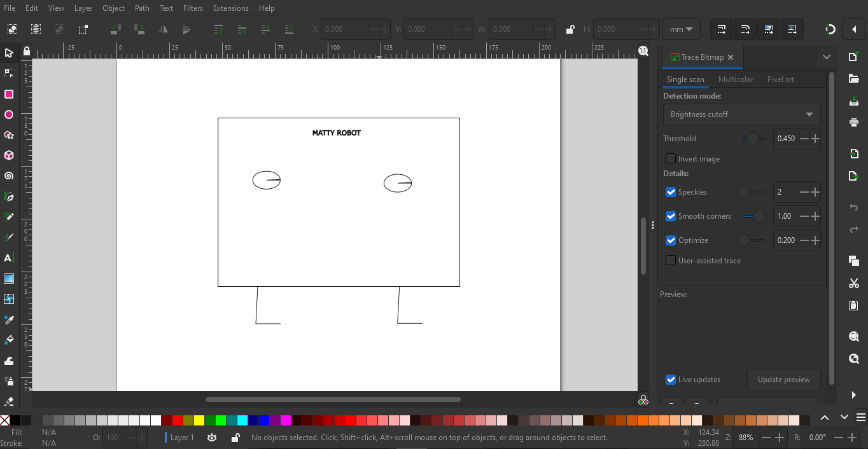Screen dimensions: 868x449
Task: Click the Snapping toggle icon
Action: (x=830, y=29)
